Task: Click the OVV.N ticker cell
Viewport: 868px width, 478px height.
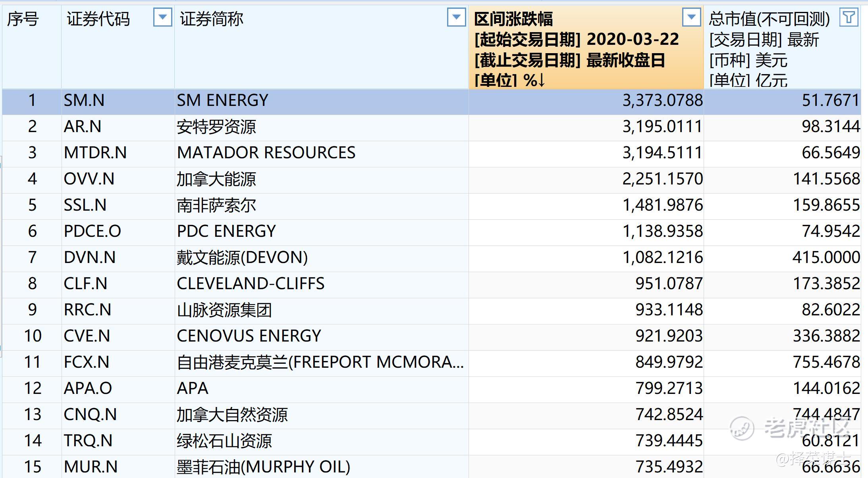Action: [89, 179]
